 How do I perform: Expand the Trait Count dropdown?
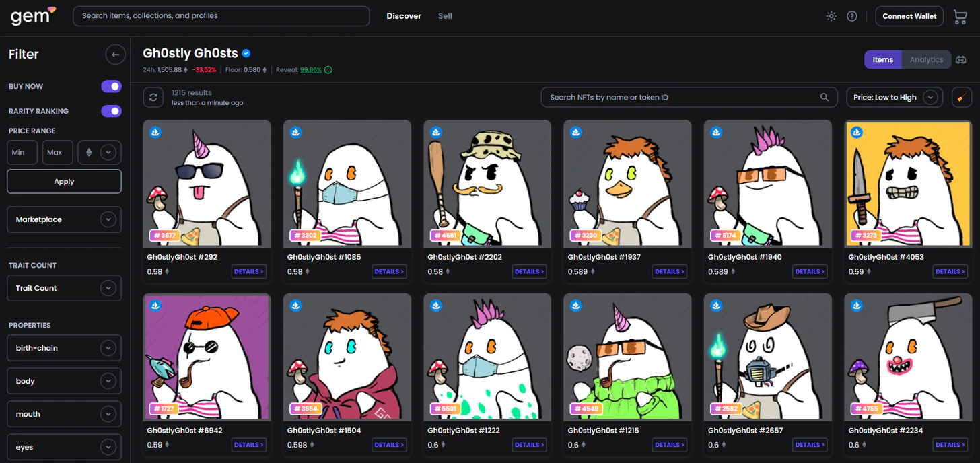click(64, 288)
